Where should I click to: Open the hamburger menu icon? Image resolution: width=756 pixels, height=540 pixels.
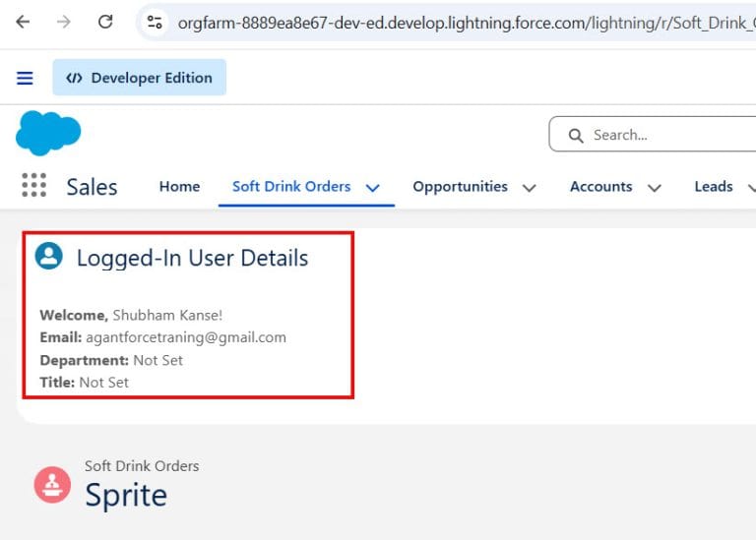pos(25,78)
